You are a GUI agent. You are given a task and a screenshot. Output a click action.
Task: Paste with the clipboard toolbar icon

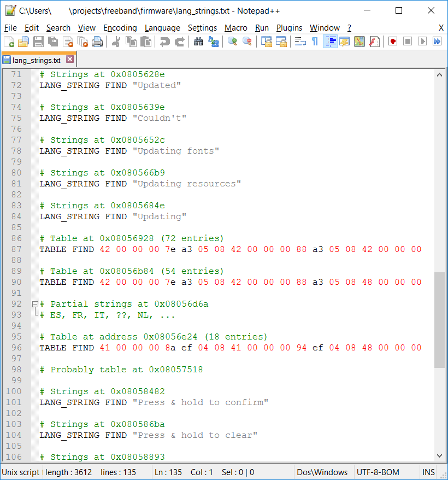(146, 42)
